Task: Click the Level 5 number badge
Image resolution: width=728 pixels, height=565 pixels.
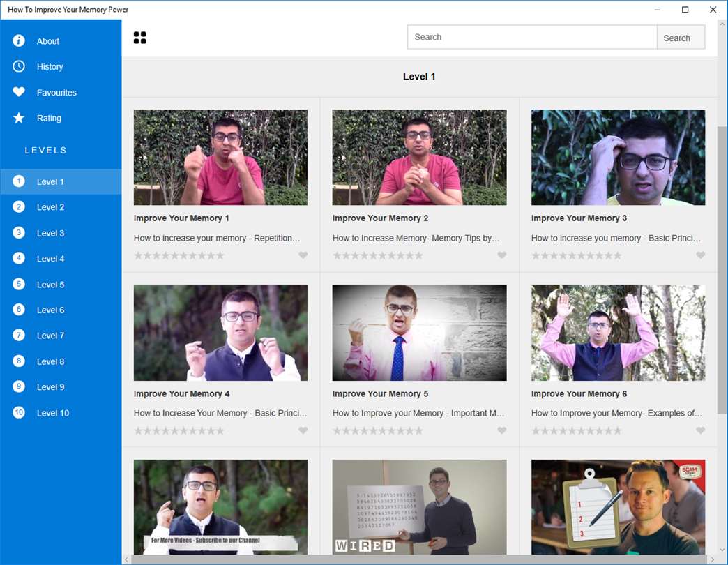Action: tap(19, 284)
